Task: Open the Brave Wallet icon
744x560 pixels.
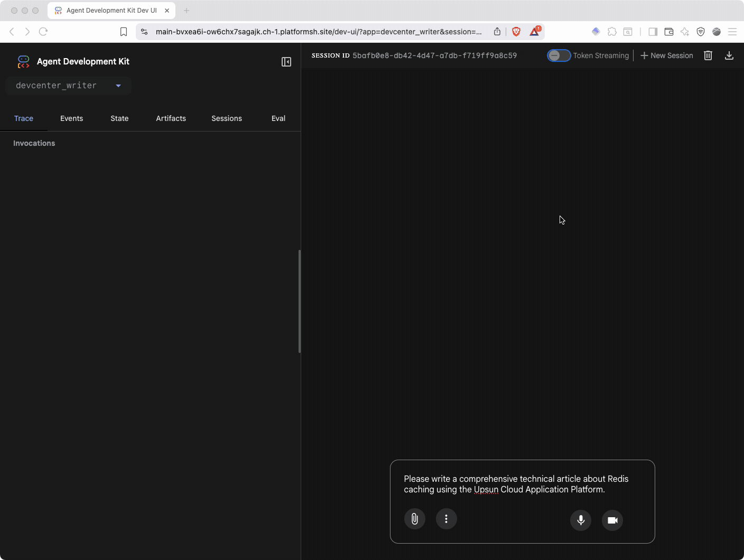Action: point(669,32)
